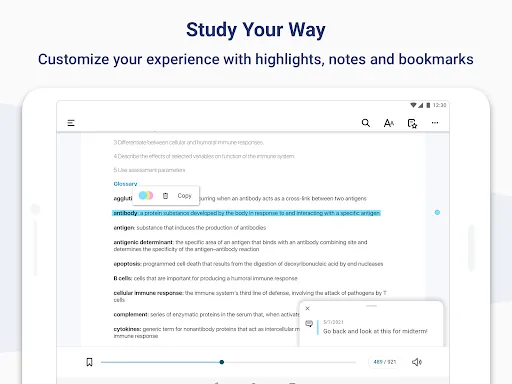Select the blue note marker in the margin
The image size is (512, 384).
(x=437, y=212)
